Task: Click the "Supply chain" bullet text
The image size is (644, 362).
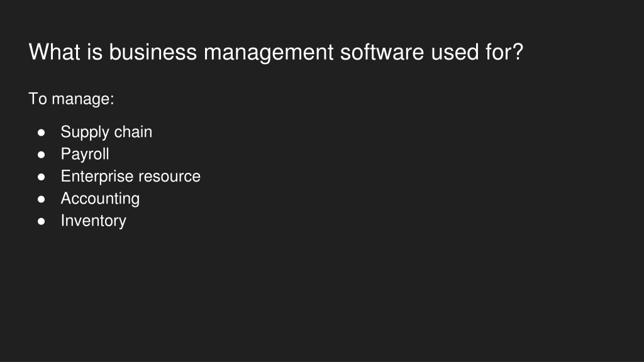Action: click(x=106, y=132)
